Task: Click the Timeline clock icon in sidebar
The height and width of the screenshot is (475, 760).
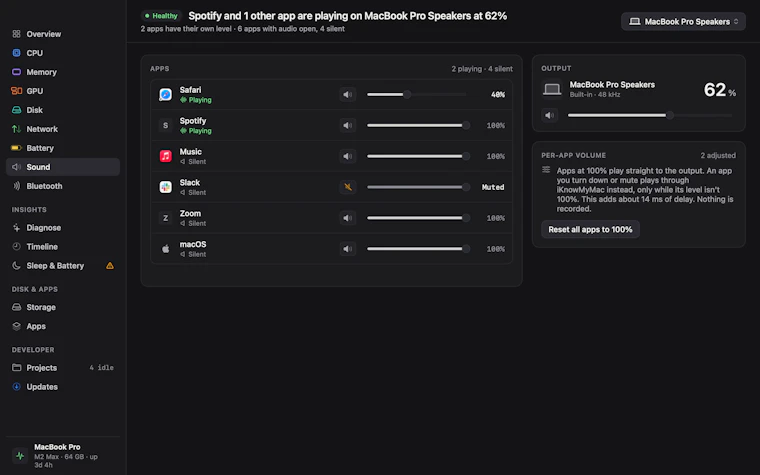Action: pos(16,247)
